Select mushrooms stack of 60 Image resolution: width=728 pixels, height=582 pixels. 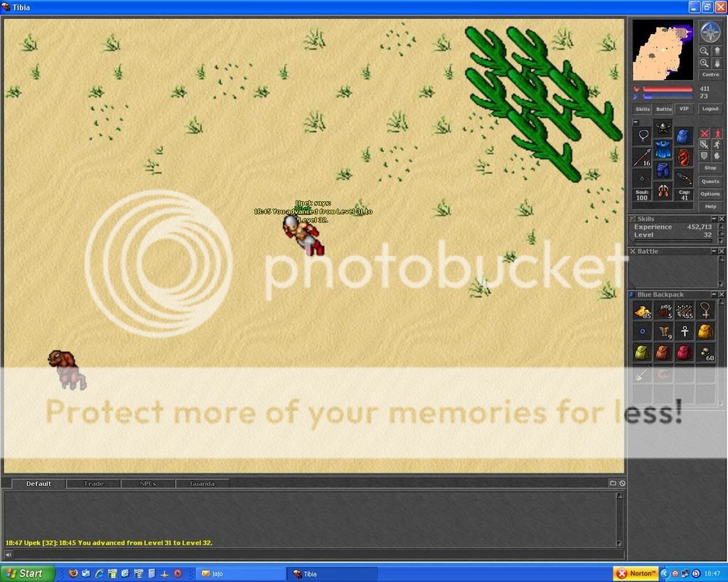click(x=706, y=352)
